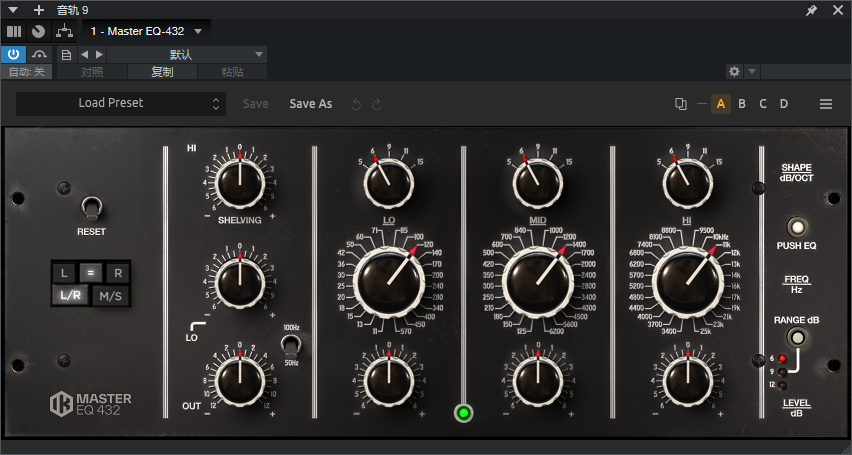Click the sidechain arc icon
This screenshot has width=852, height=455.
click(x=39, y=54)
